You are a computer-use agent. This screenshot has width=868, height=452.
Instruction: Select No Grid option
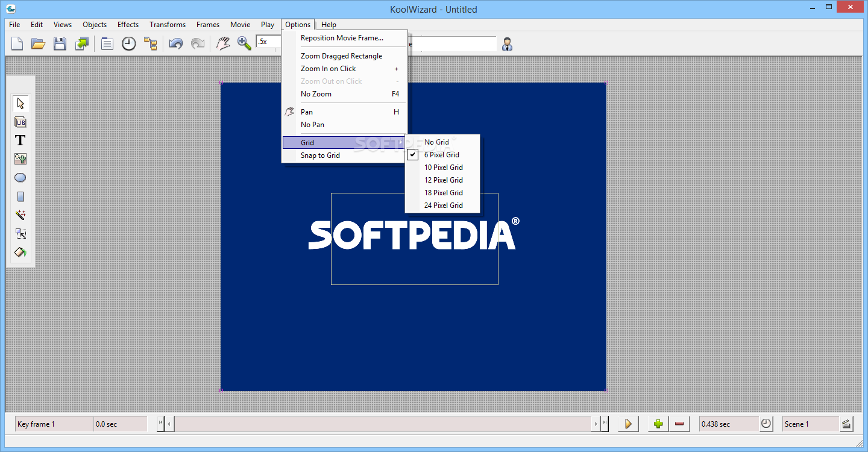click(442, 142)
